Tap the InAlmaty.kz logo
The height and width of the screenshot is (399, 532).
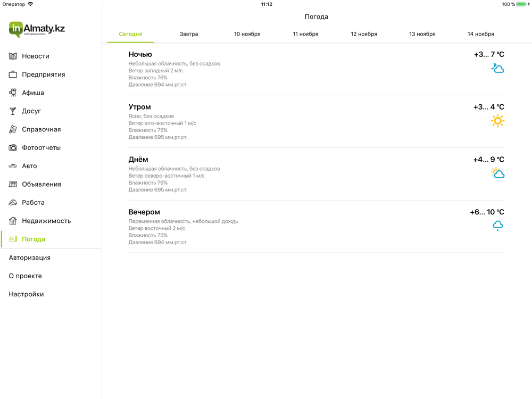[x=37, y=29]
